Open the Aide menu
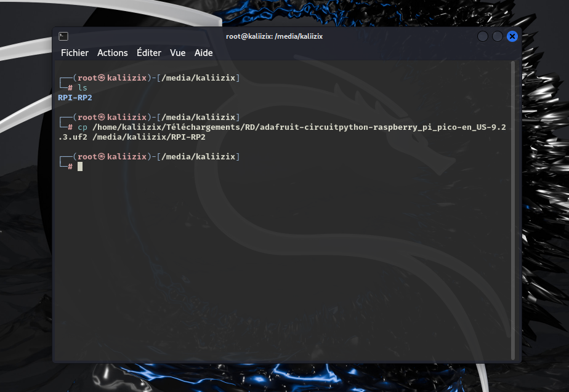The image size is (569, 392). [203, 53]
